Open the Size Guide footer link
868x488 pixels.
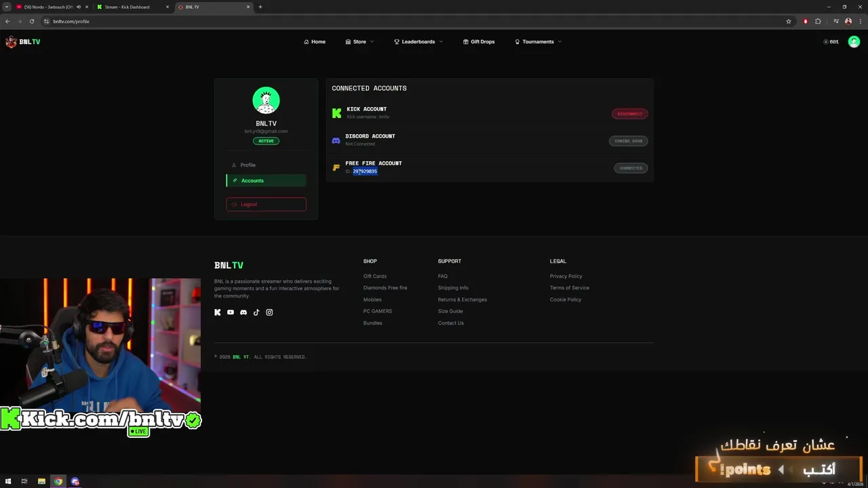450,311
